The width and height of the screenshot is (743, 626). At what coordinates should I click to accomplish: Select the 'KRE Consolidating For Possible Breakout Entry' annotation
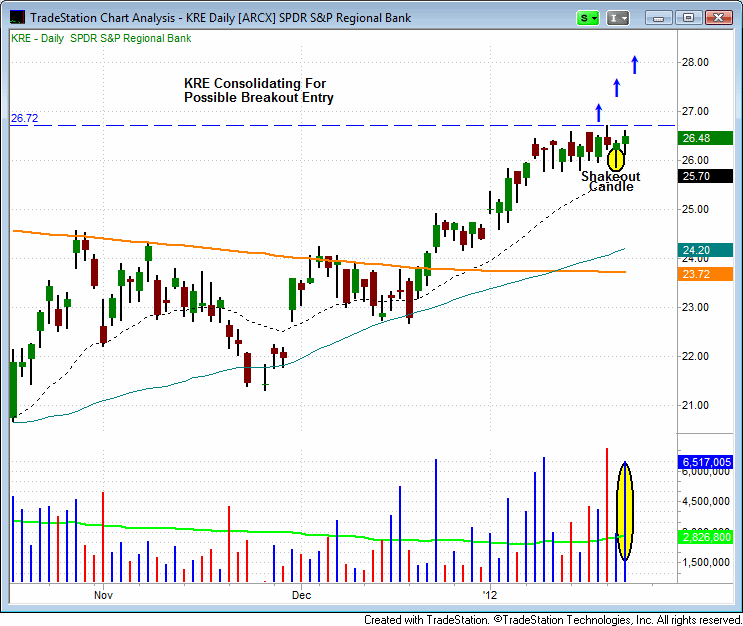click(259, 90)
